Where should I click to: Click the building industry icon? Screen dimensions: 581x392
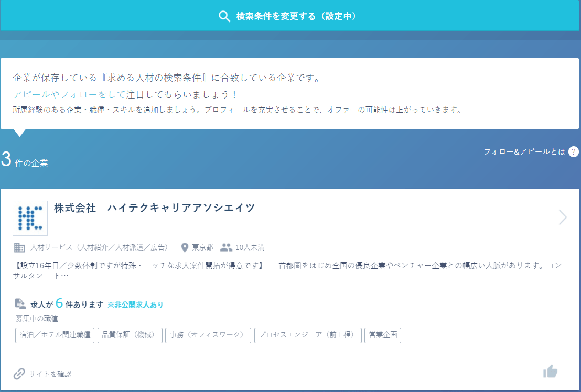click(19, 247)
